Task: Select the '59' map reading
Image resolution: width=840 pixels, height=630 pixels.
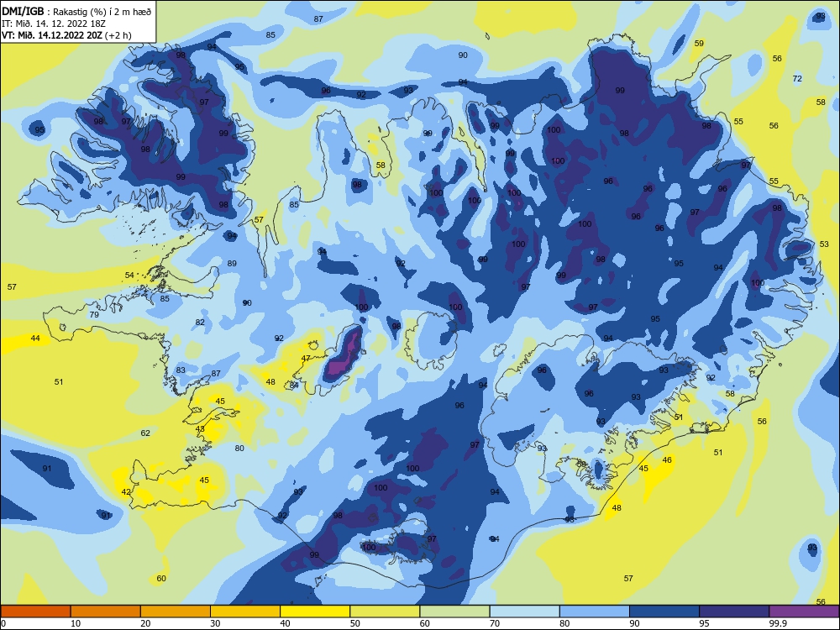Action: pyautogui.click(x=699, y=43)
